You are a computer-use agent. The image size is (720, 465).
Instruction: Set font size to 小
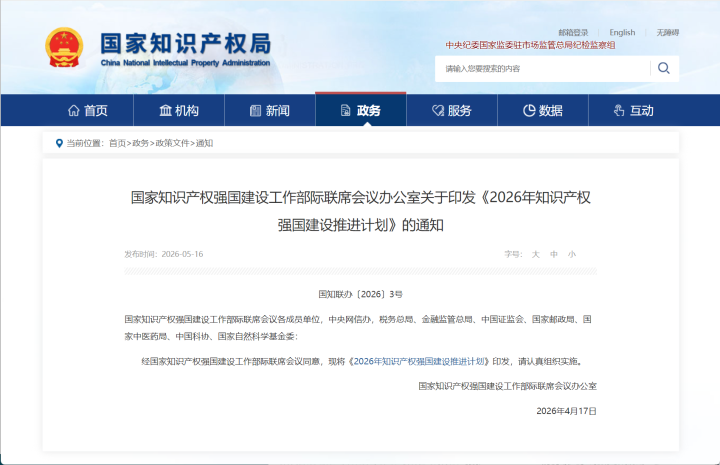coord(572,254)
